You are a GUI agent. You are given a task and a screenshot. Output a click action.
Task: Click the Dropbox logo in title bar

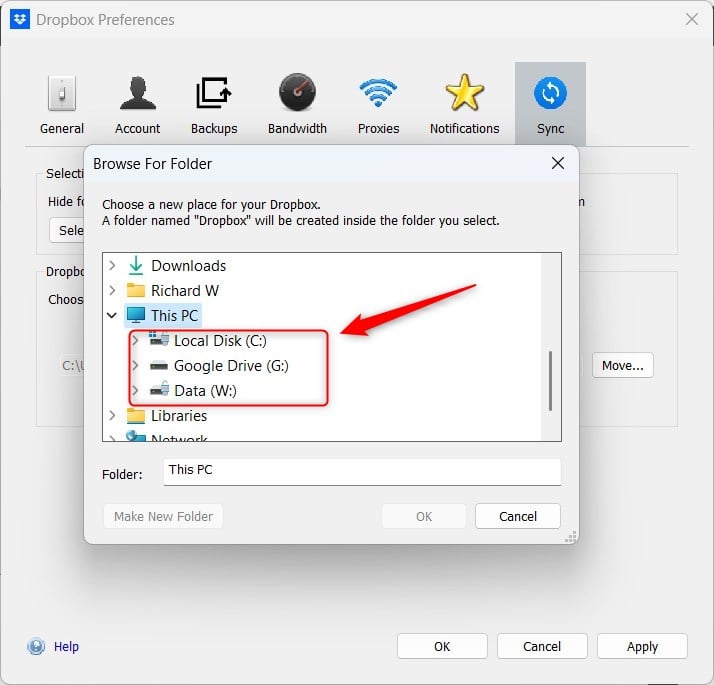(x=20, y=19)
